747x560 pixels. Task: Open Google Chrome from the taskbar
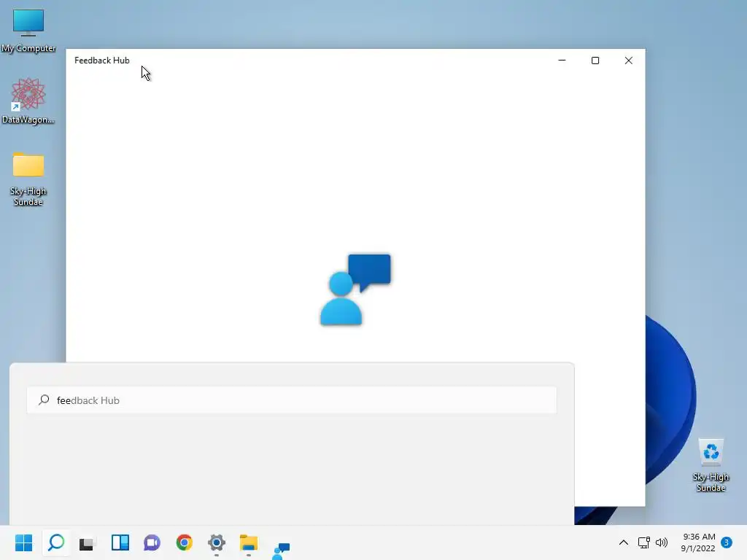coord(185,542)
